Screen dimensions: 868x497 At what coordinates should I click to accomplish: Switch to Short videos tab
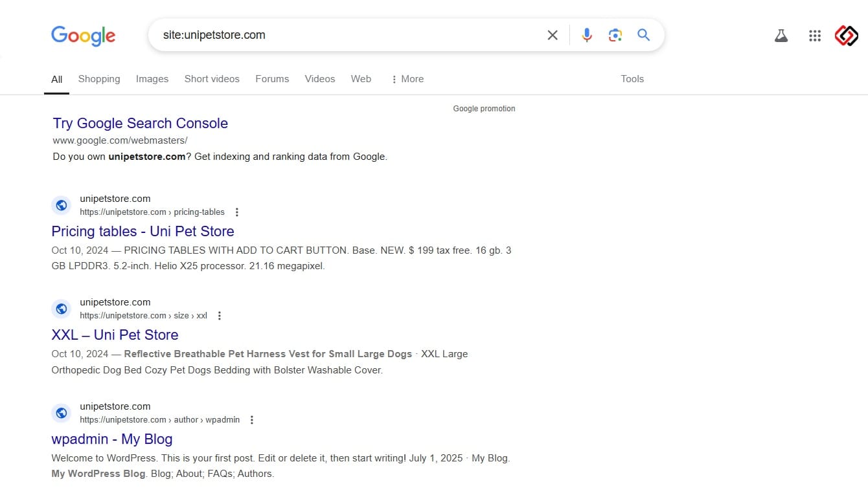[212, 79]
